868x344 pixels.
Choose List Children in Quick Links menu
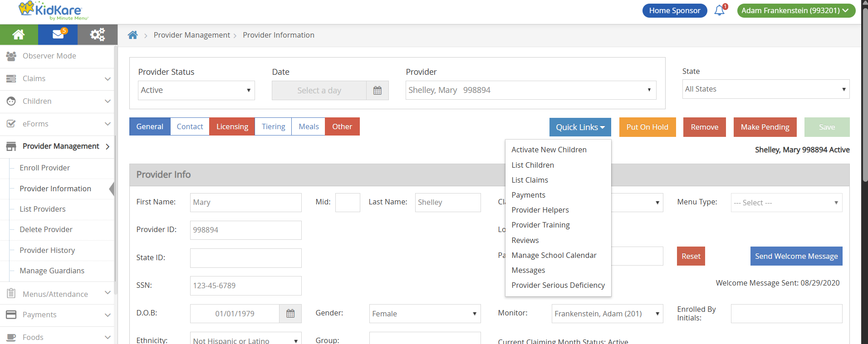533,165
